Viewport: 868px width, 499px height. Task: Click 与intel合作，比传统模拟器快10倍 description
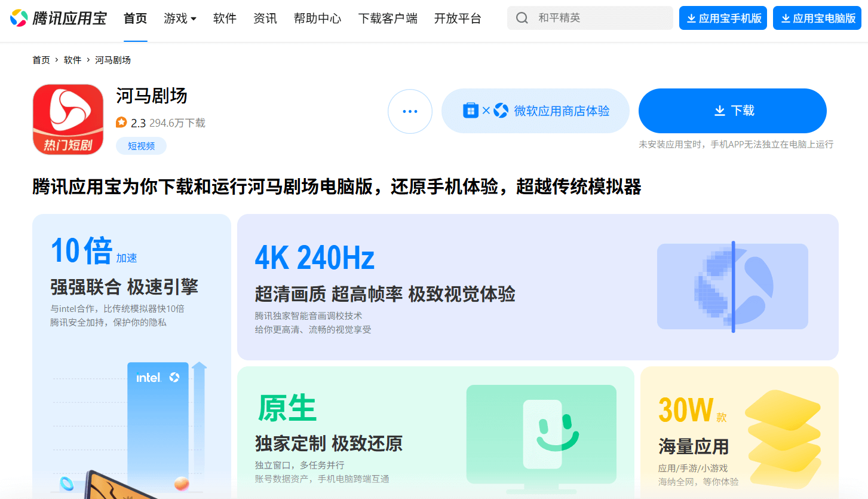(118, 309)
